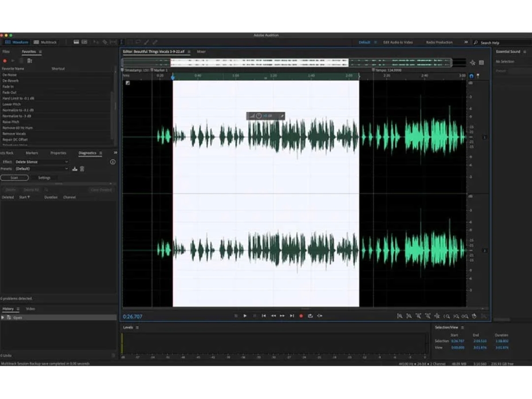Open the overview navigator list icon
Screen dimensions: 532x399
click(481, 63)
